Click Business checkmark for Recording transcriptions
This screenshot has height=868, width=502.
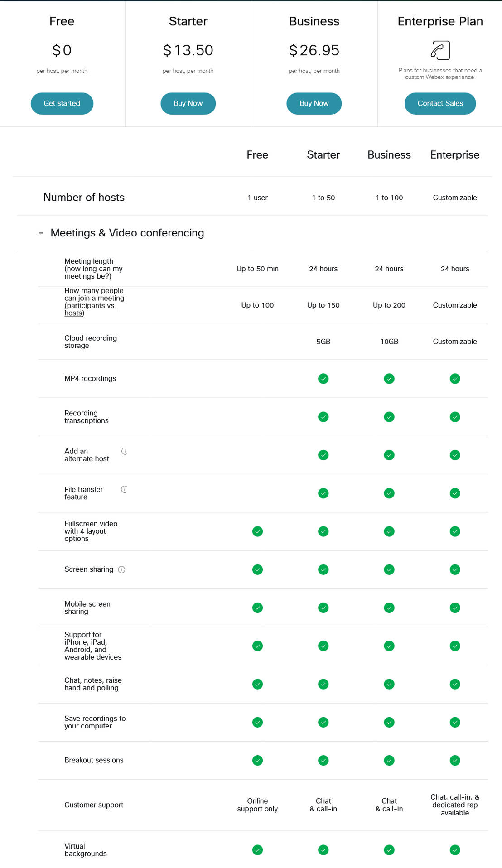389,417
